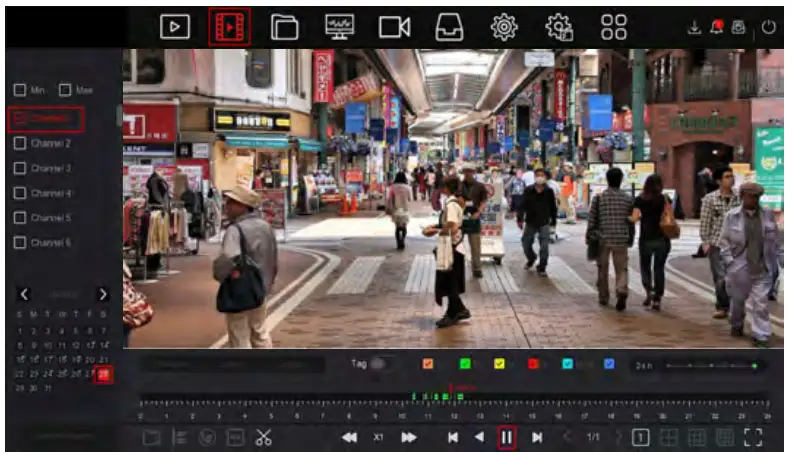The height and width of the screenshot is (455, 792).
Task: Open the monitor statistics icon
Action: click(x=340, y=27)
